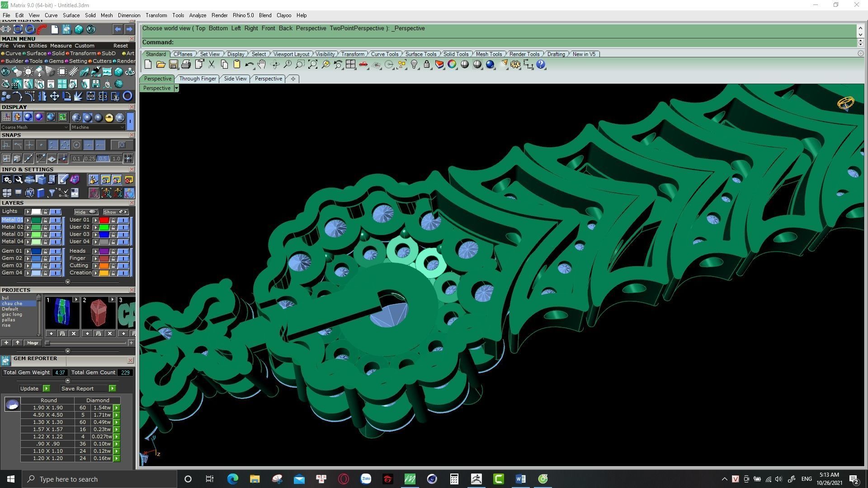Click the Save Report button
This screenshot has height=488, width=868.
click(77, 389)
